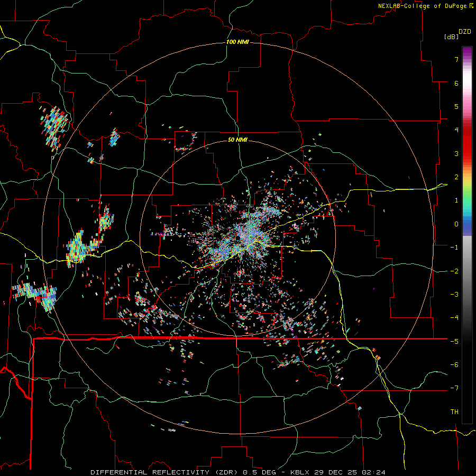
Task: Click the DZD legend title
Action: pyautogui.click(x=465, y=32)
